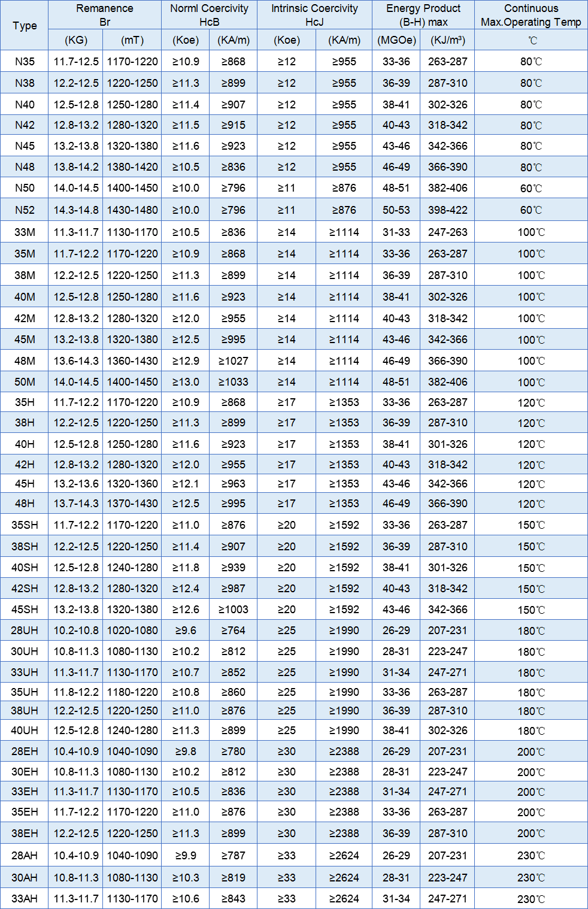The width and height of the screenshot is (588, 909).
Task: Select the "33M" type cell
Action: [x=25, y=232]
